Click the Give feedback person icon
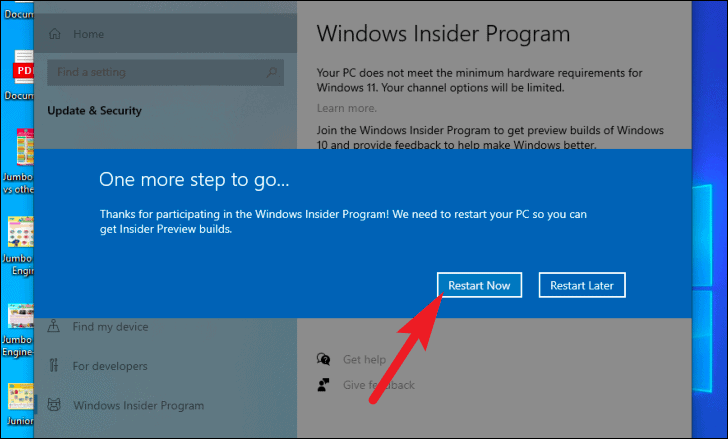Image resolution: width=728 pixels, height=439 pixels. point(324,385)
